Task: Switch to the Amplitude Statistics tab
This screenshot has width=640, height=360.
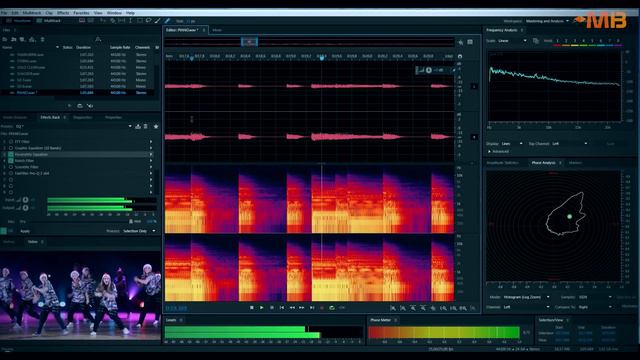Action: pyautogui.click(x=502, y=163)
